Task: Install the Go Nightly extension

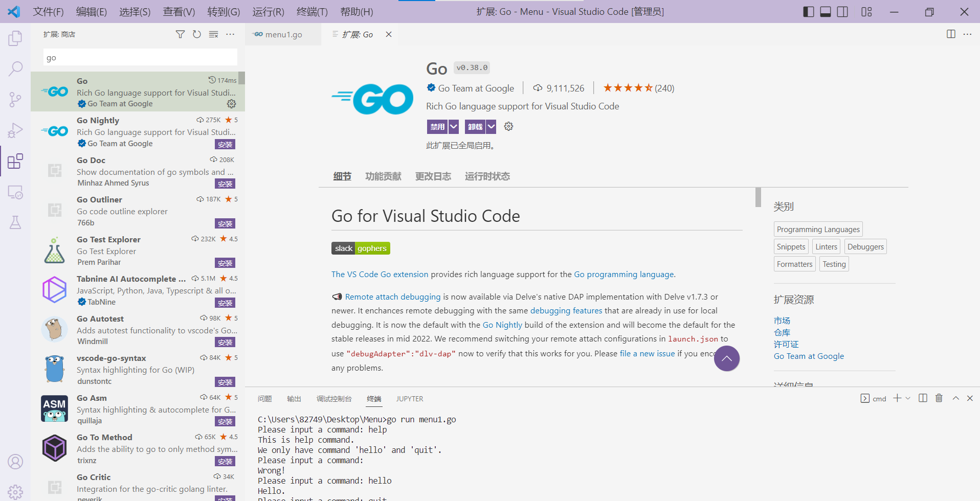Action: (225, 144)
